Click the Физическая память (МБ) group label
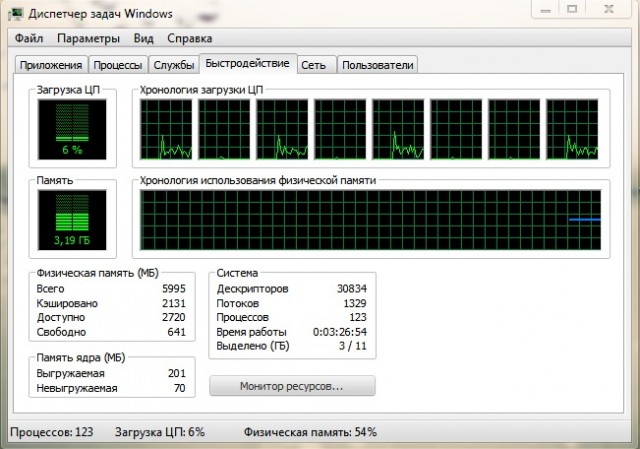The height and width of the screenshot is (449, 640). tap(98, 273)
